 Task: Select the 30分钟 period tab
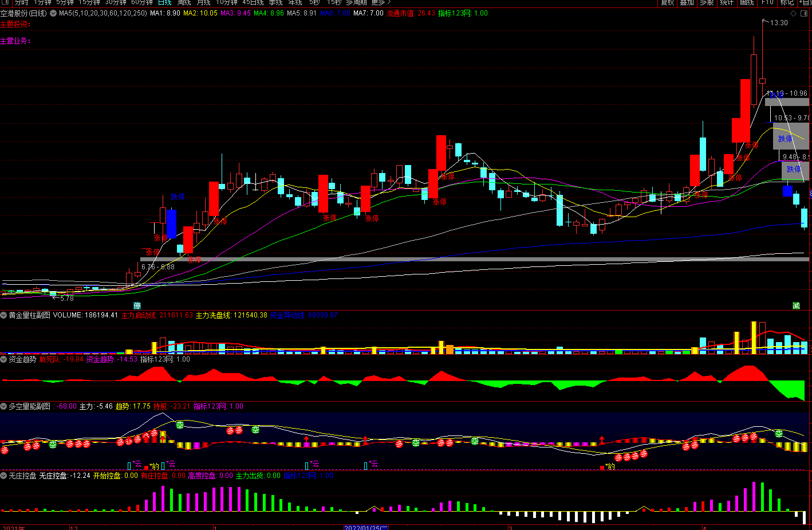tap(116, 3)
